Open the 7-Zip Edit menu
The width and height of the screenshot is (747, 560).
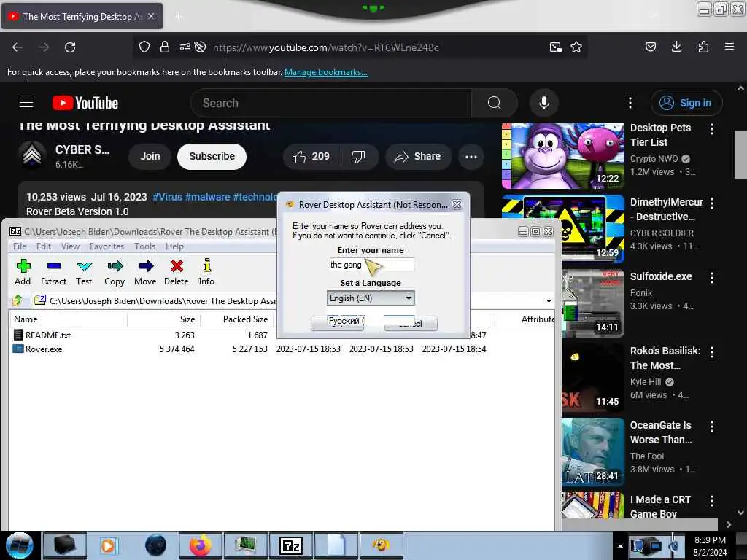tap(44, 246)
